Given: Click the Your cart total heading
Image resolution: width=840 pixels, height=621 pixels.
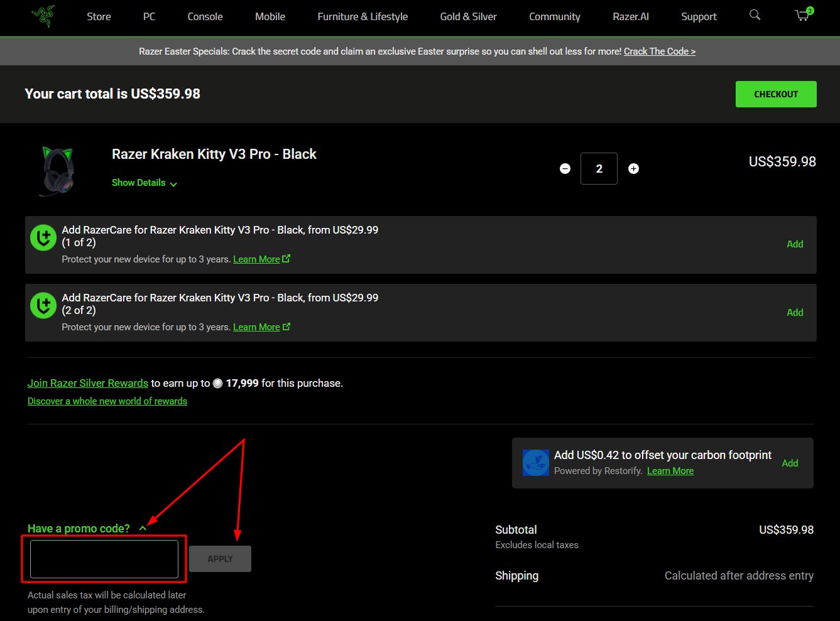Looking at the screenshot, I should coord(112,94).
